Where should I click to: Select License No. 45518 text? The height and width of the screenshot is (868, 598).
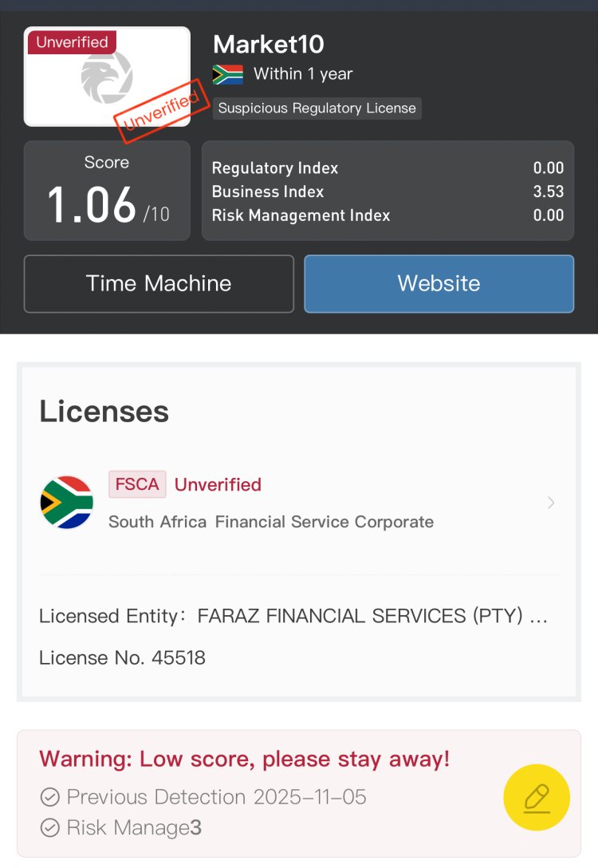[x=122, y=657]
